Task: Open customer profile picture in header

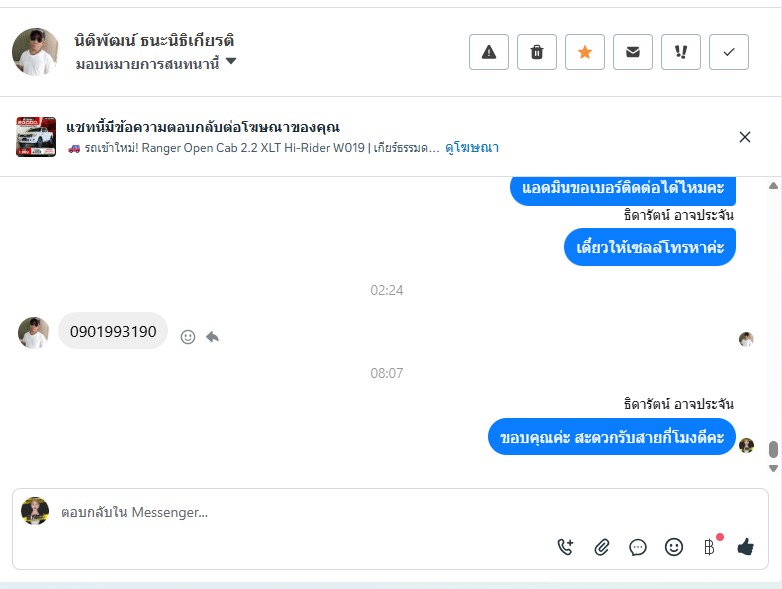Action: (36, 52)
